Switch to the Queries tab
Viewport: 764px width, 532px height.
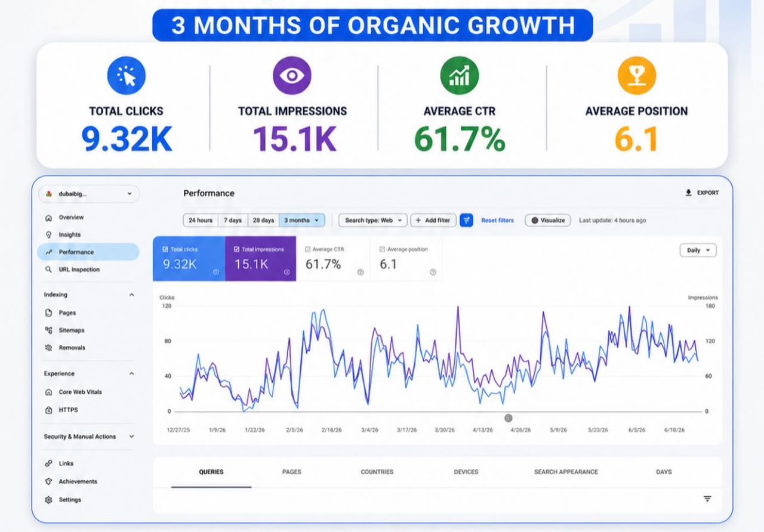point(211,472)
